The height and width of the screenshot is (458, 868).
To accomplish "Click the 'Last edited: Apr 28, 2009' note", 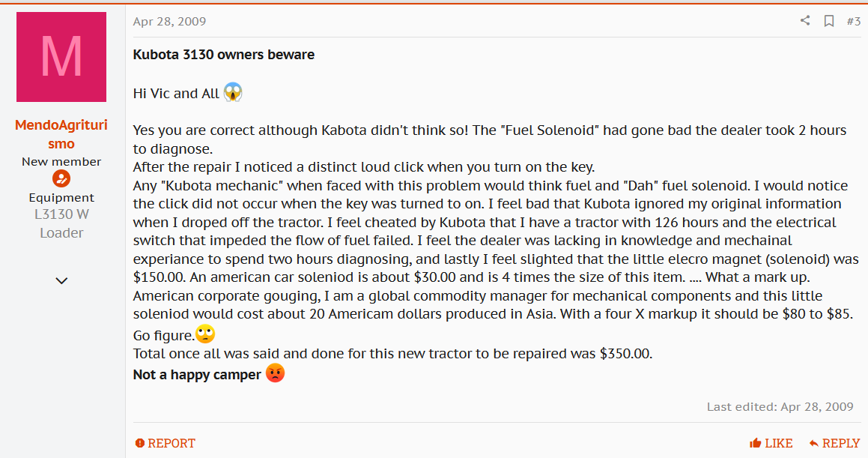I will pos(780,406).
